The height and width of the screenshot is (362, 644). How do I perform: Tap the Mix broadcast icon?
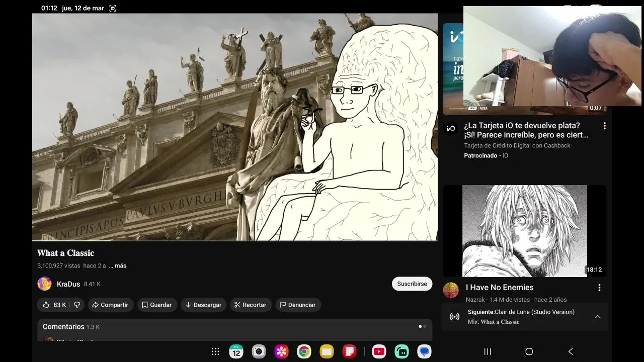pos(454,317)
